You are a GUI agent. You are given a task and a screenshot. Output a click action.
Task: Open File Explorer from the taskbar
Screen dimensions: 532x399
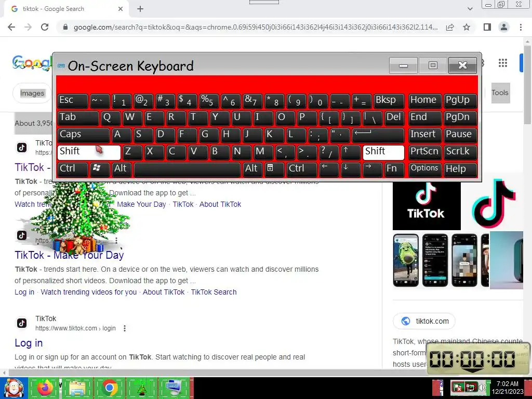(77, 388)
